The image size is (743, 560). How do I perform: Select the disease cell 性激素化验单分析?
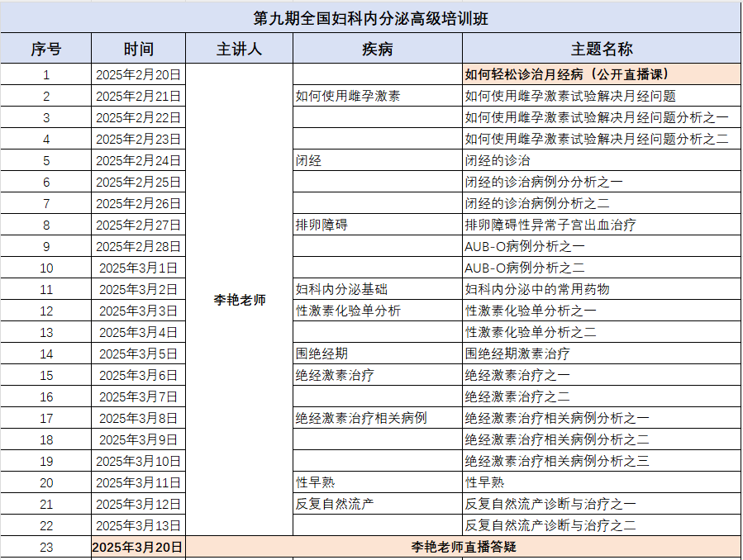point(378,311)
